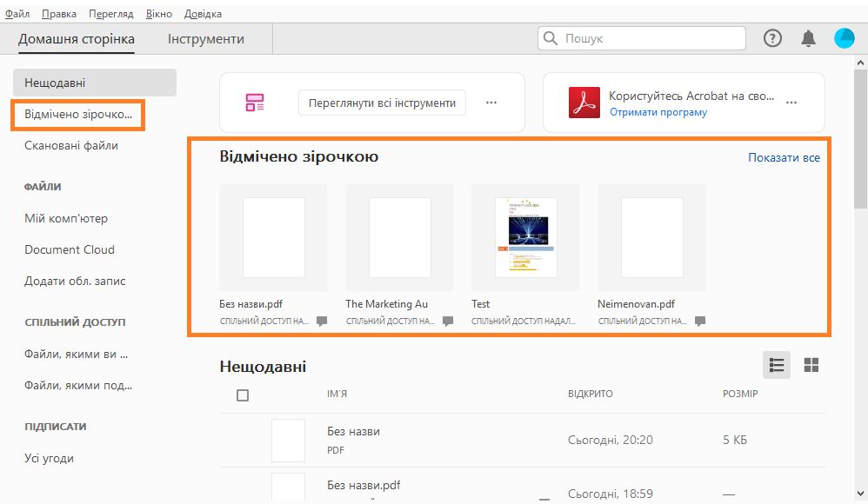Open the blue profile avatar icon

coord(844,37)
